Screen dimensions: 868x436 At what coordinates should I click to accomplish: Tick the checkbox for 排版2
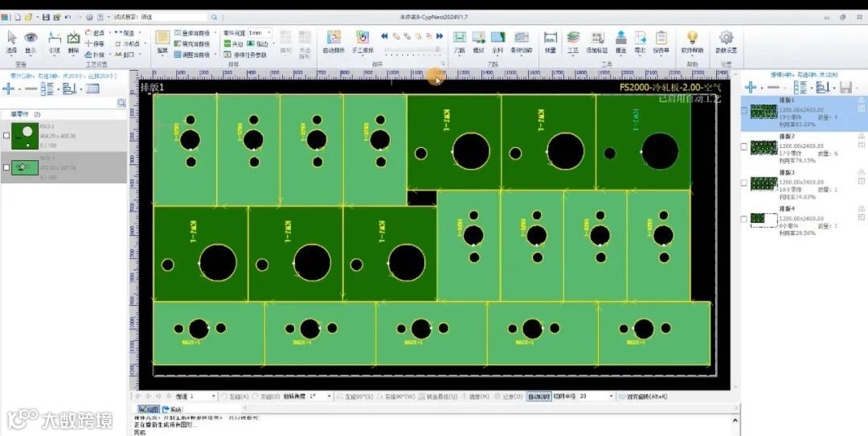744,147
